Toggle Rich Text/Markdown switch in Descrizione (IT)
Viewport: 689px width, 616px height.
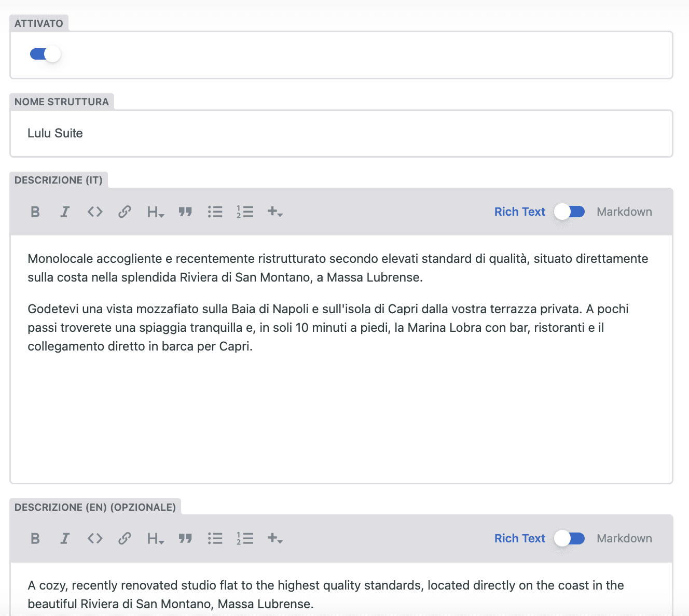pyautogui.click(x=569, y=212)
